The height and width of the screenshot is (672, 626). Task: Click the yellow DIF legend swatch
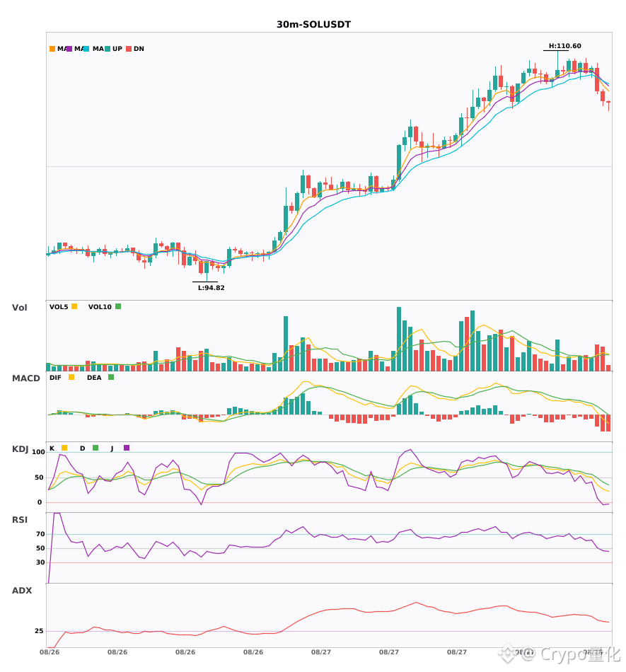coord(71,377)
